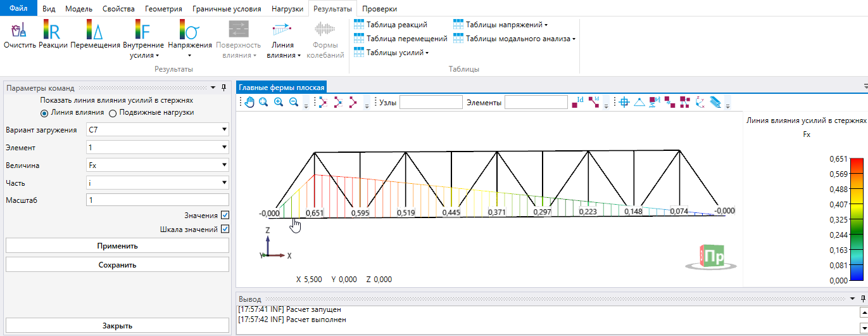Click the blue bottom of color scale
The image size is (868, 336).
(857, 274)
